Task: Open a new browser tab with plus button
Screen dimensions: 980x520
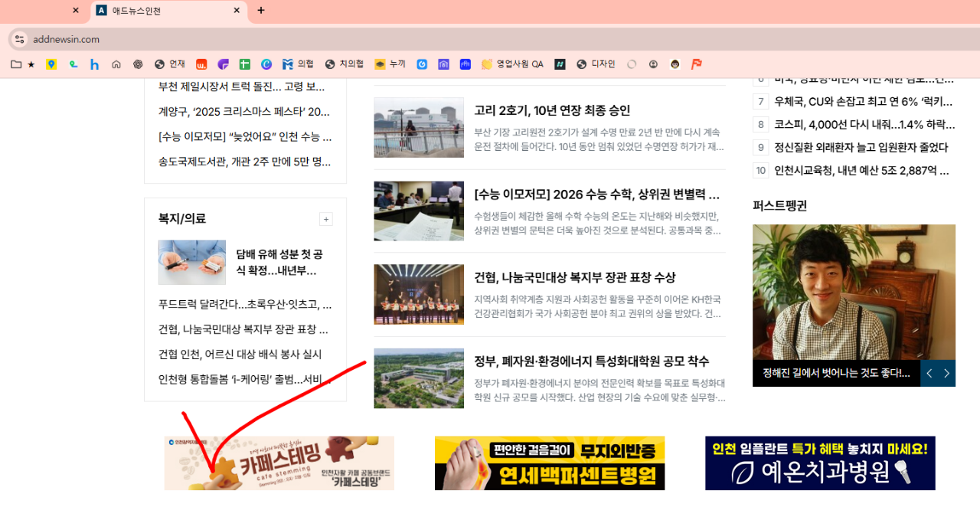Action: pos(261,11)
